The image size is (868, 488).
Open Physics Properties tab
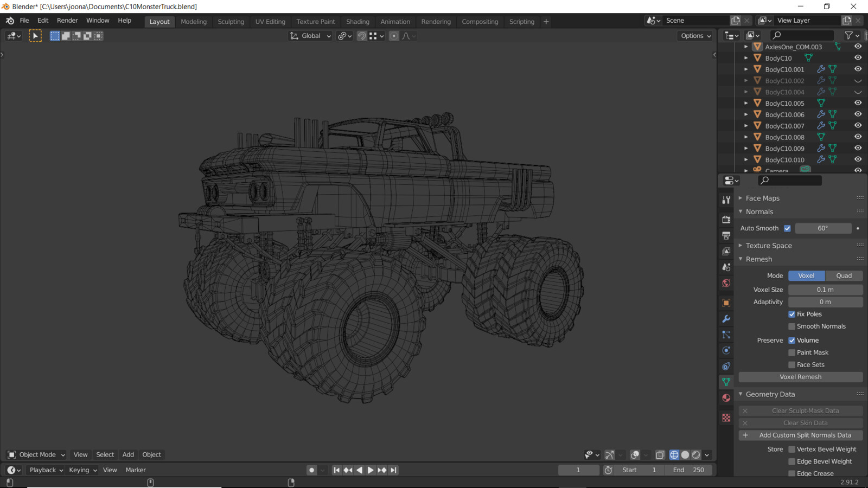tap(726, 350)
